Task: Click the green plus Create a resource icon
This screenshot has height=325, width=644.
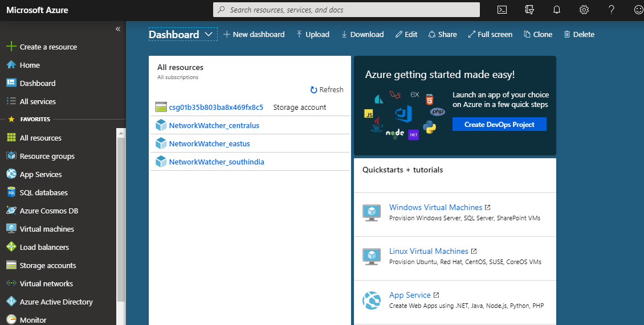Action: [11, 47]
